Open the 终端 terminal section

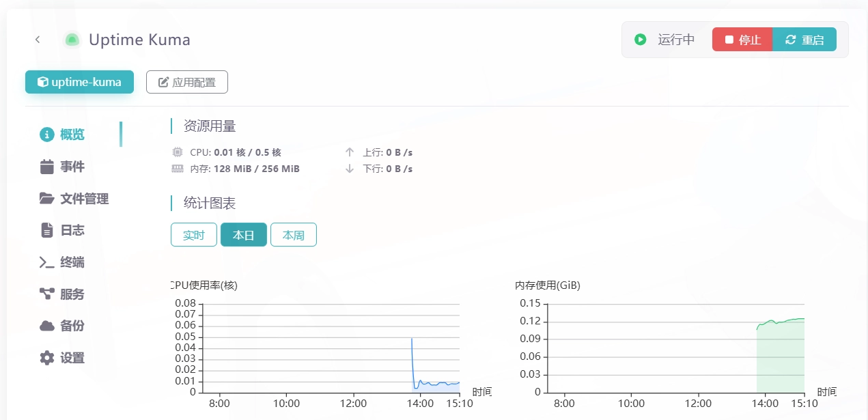(x=72, y=262)
